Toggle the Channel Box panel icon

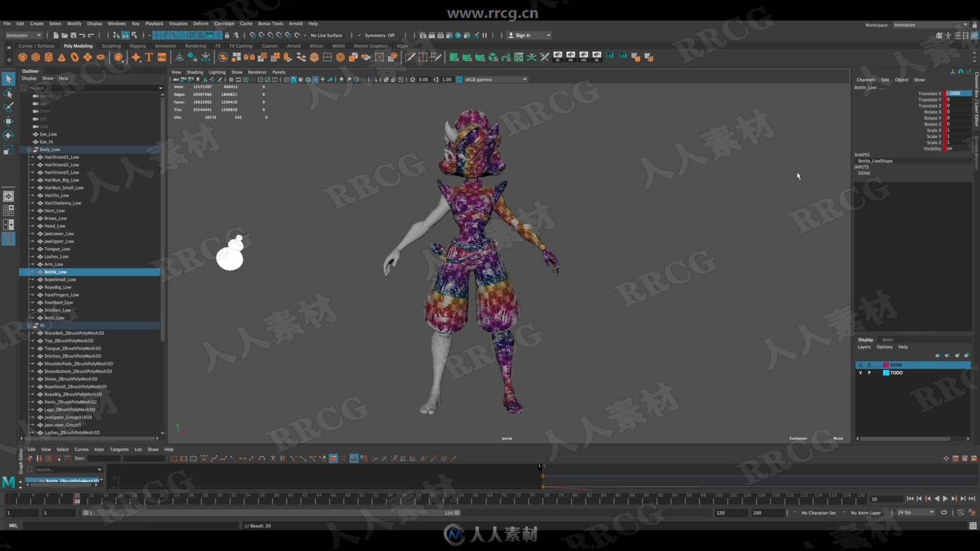(x=974, y=36)
